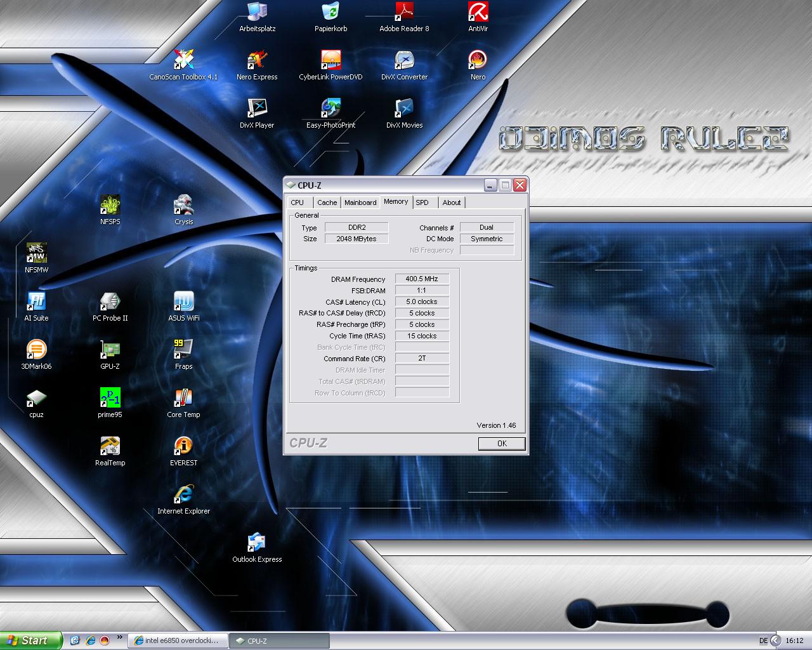Click the Channels # Dual field

click(x=487, y=227)
